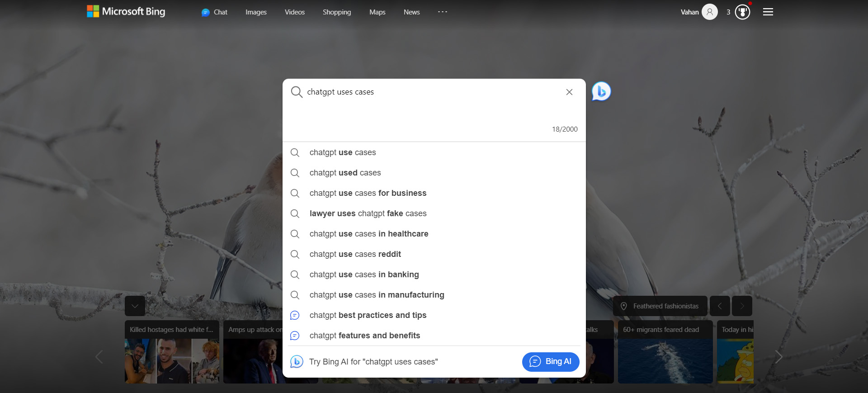The width and height of the screenshot is (868, 393).
Task: Click the location pin on Feathered fashionistas
Action: point(624,306)
